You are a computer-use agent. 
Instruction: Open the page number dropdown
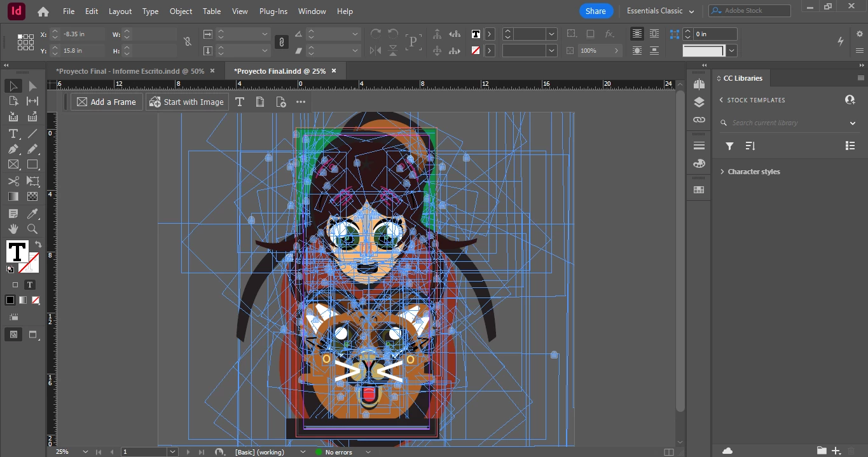(x=172, y=452)
